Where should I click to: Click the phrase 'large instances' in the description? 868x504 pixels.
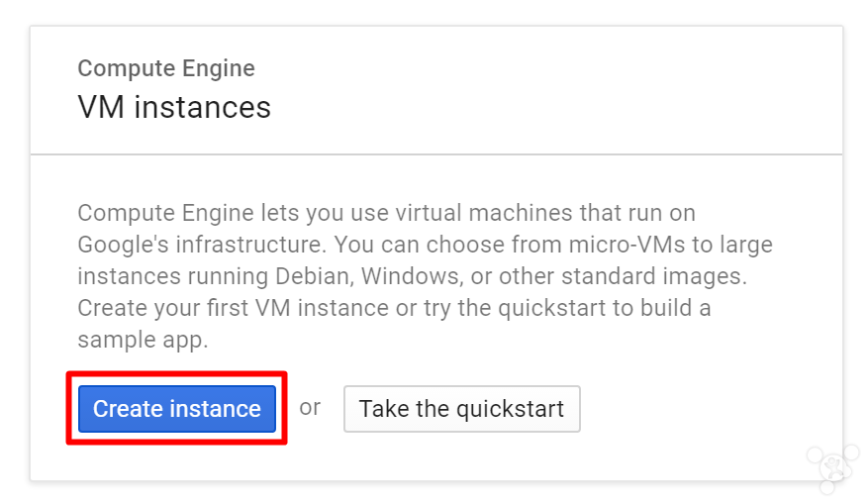coord(426,260)
